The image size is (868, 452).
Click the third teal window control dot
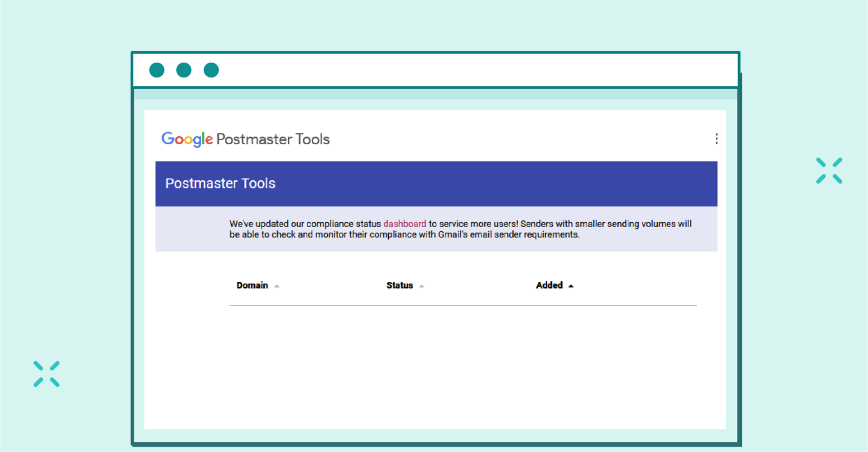click(x=211, y=69)
